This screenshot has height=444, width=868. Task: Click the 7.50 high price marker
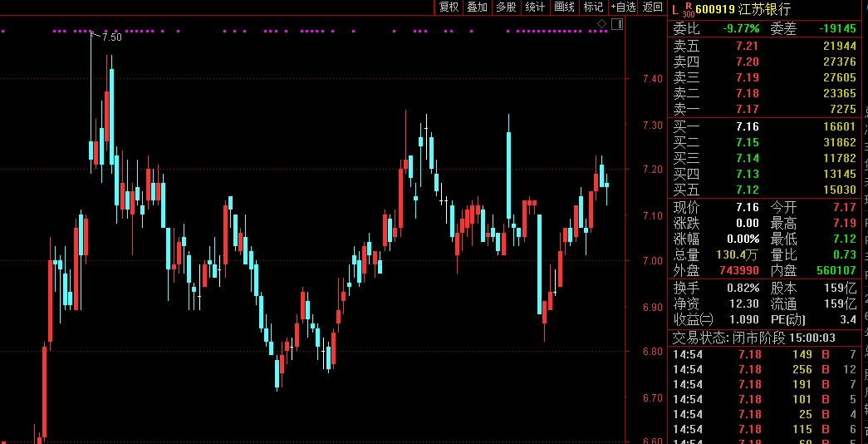[x=112, y=37]
